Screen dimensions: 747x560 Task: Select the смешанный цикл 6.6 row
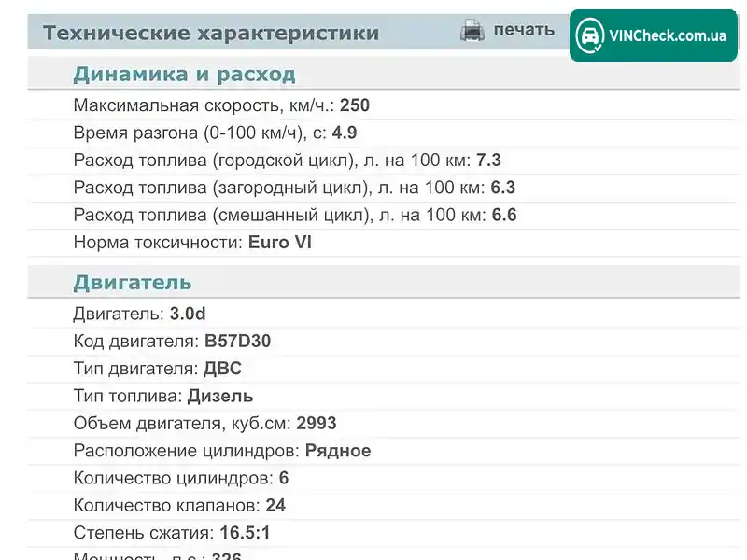(x=384, y=216)
